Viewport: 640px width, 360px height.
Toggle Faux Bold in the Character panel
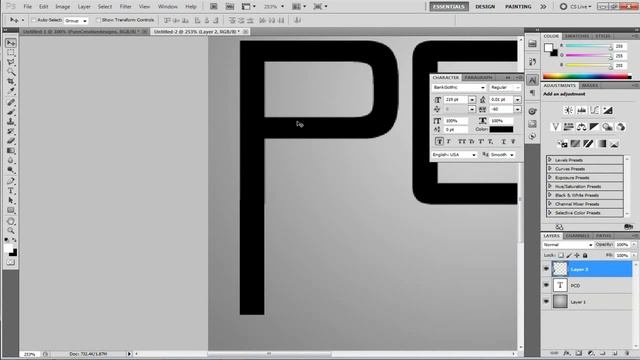[x=439, y=141]
